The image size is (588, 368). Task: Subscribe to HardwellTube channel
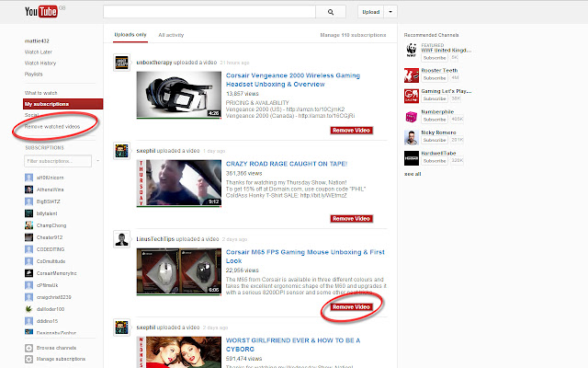[x=435, y=161]
